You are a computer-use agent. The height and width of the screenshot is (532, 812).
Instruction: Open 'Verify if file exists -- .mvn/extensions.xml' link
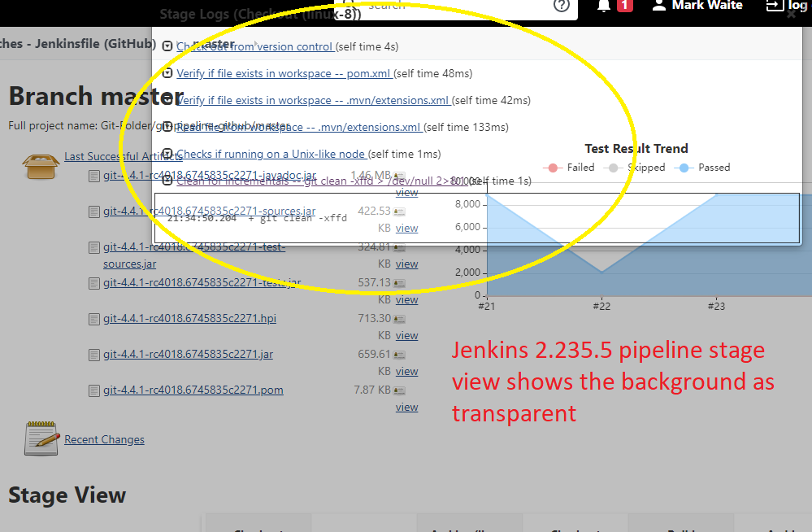(x=313, y=101)
